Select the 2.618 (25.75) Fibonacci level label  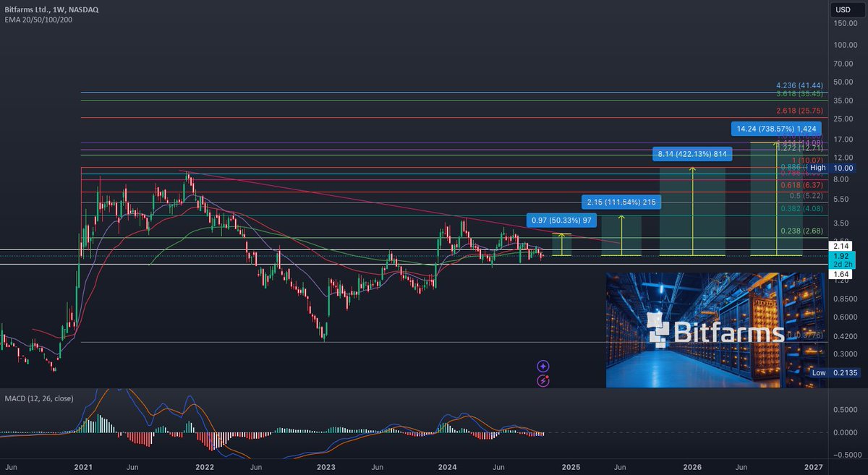(800, 111)
